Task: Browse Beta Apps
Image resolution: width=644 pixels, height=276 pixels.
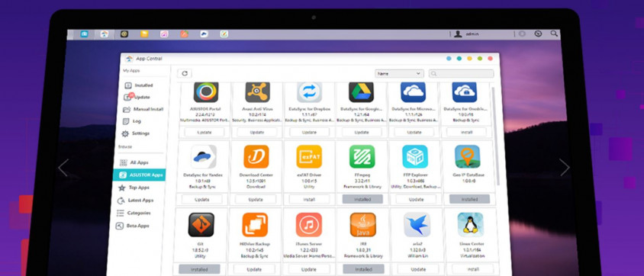Action: point(132,226)
